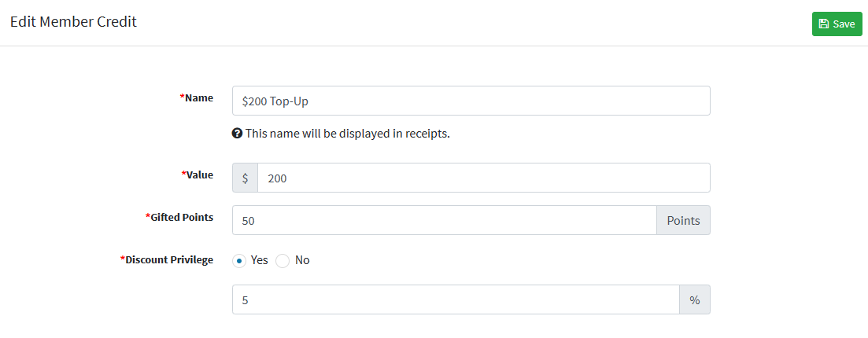Click the Edit Member Credit heading
868x338 pixels.
(74, 22)
